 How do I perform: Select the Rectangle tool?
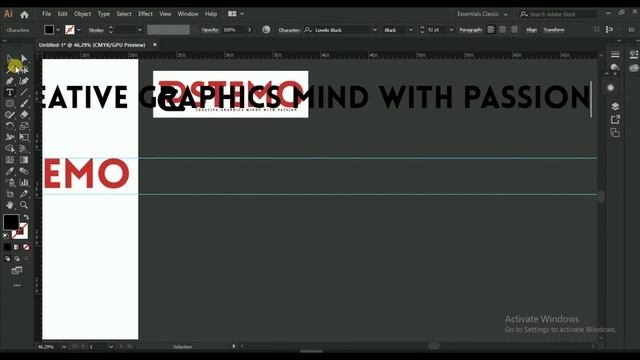[x=10, y=104]
